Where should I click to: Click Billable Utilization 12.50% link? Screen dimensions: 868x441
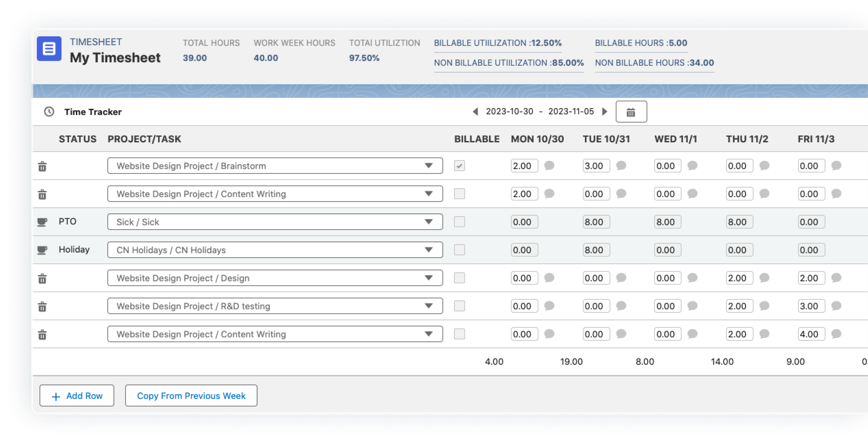(x=497, y=43)
